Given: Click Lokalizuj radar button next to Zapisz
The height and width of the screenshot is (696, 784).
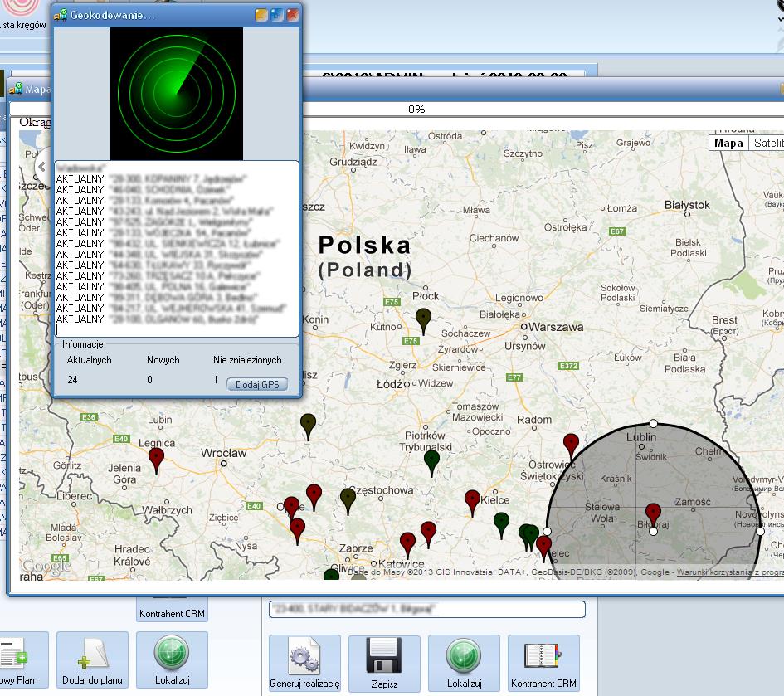Looking at the screenshot, I should (x=464, y=663).
